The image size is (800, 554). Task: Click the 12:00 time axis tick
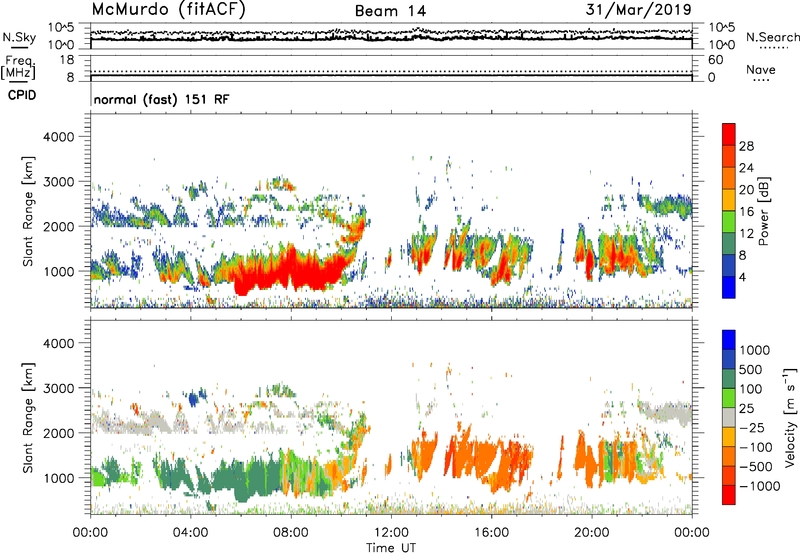[x=391, y=533]
